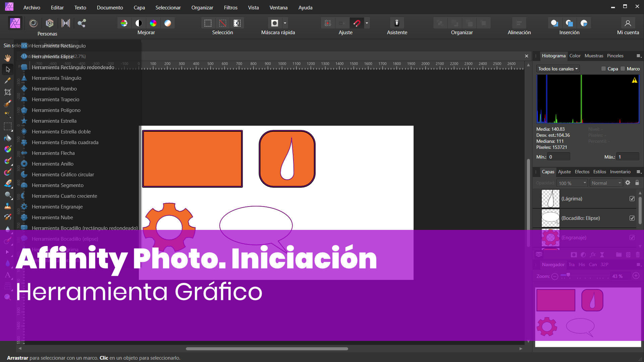Open the Documento menu
644x362 pixels.
point(110,7)
